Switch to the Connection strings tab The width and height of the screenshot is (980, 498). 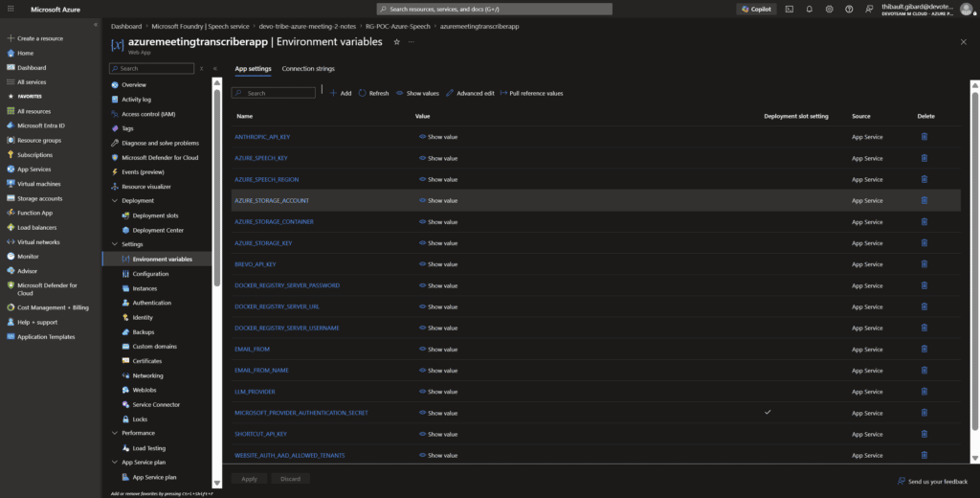click(x=308, y=69)
